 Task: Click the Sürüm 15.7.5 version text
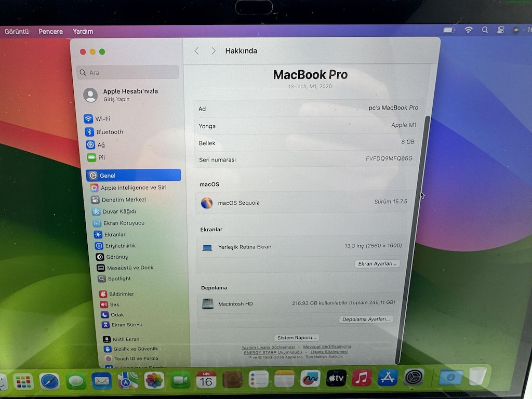(391, 202)
